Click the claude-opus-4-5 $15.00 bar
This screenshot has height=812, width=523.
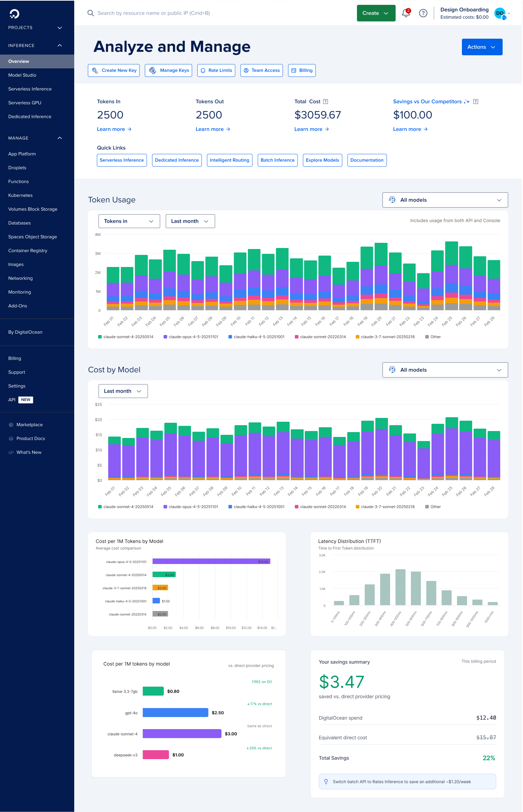tap(211, 561)
